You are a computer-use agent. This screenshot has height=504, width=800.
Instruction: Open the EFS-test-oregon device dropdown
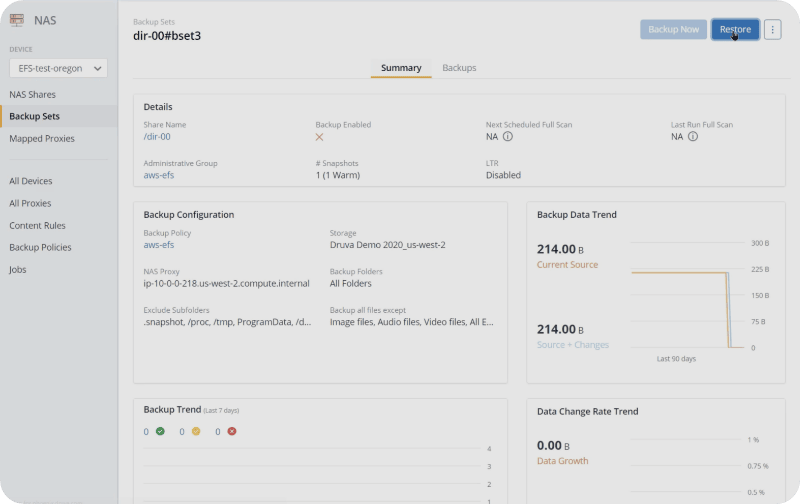click(x=58, y=68)
